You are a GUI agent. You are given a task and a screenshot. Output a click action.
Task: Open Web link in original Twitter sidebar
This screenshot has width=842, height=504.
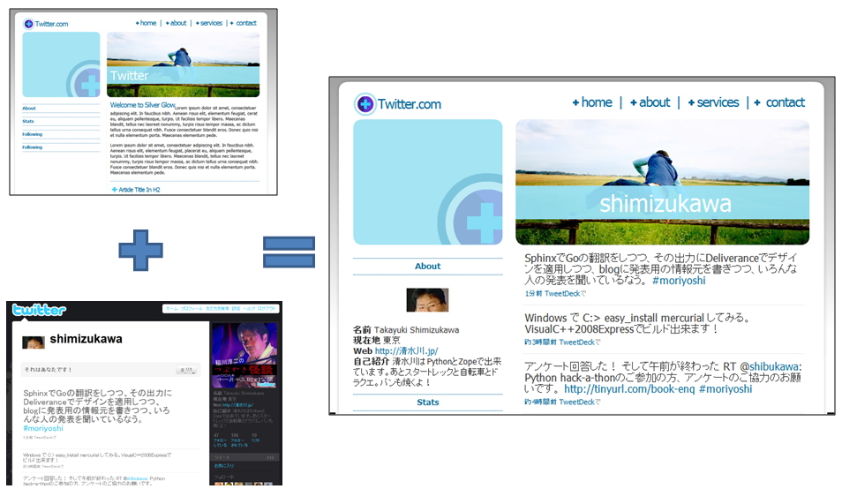point(237,404)
